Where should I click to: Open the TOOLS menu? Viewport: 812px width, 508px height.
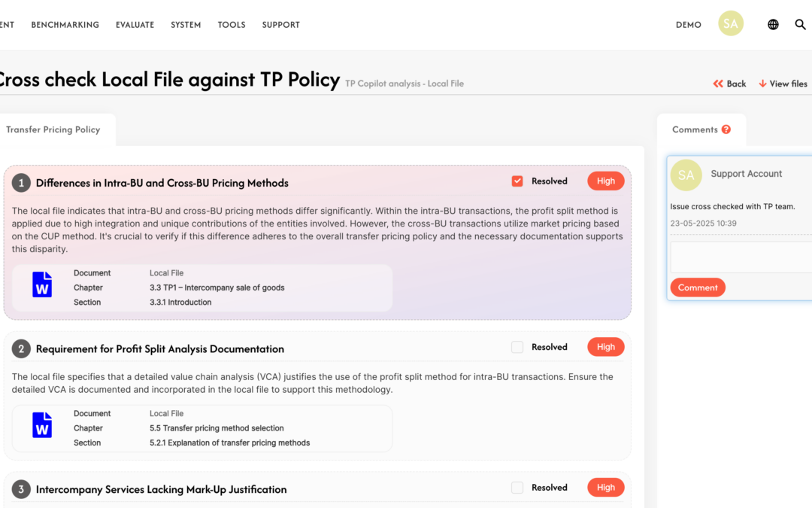coord(232,25)
